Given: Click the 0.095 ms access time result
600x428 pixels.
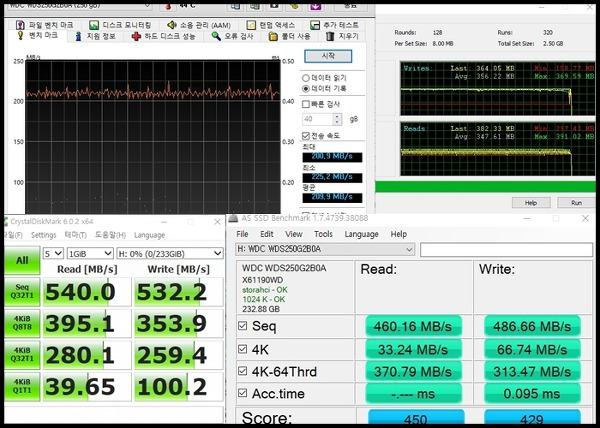Looking at the screenshot, I should 532,394.
